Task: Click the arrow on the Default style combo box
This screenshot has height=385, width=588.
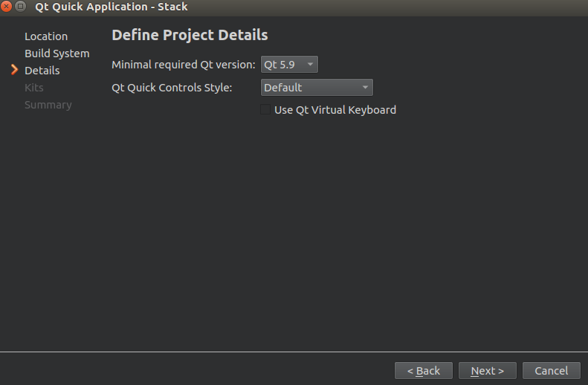Action: pyautogui.click(x=365, y=88)
